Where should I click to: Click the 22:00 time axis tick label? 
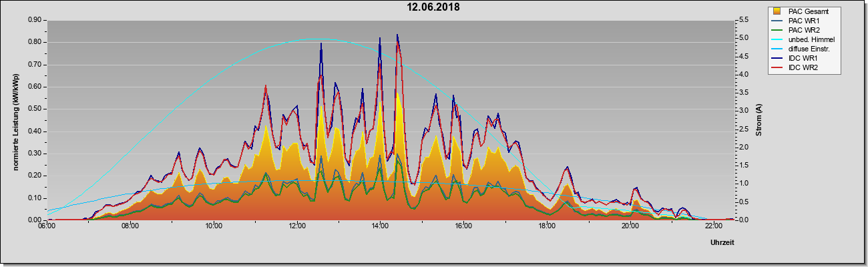pyautogui.click(x=713, y=227)
